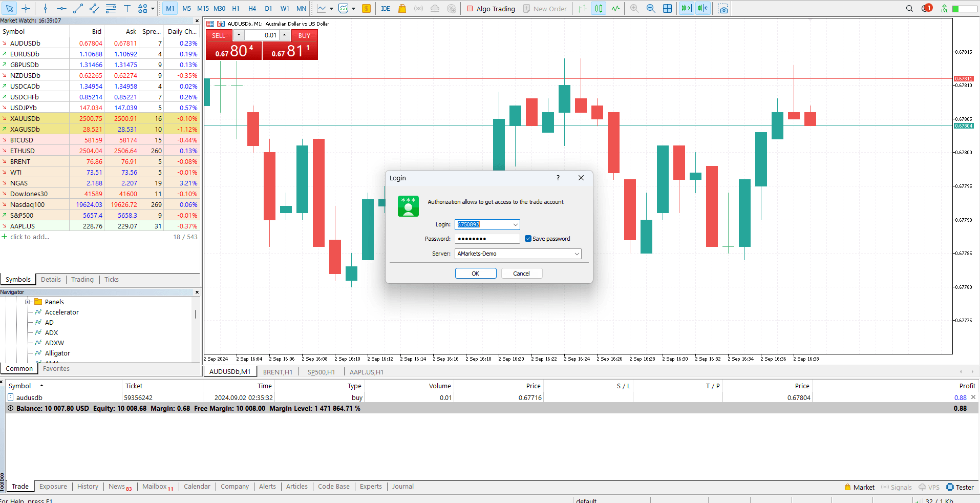Select the cursor arrow tool

9,8
